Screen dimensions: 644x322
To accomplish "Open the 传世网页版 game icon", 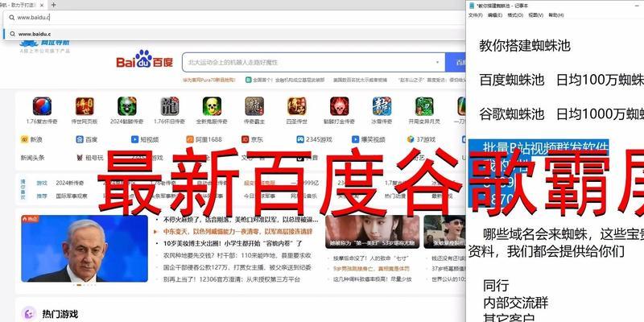I will [85, 106].
